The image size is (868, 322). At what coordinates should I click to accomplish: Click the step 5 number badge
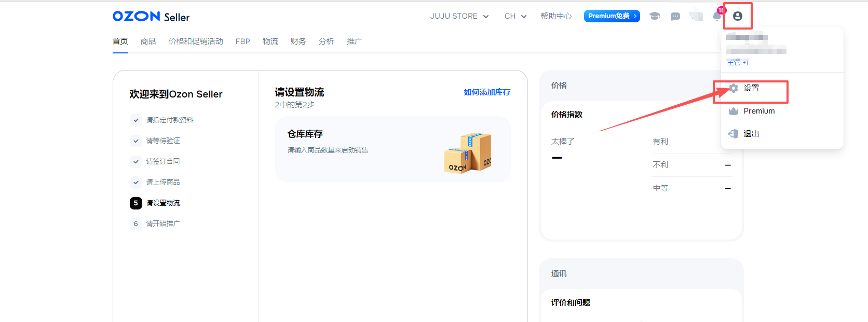(x=135, y=203)
